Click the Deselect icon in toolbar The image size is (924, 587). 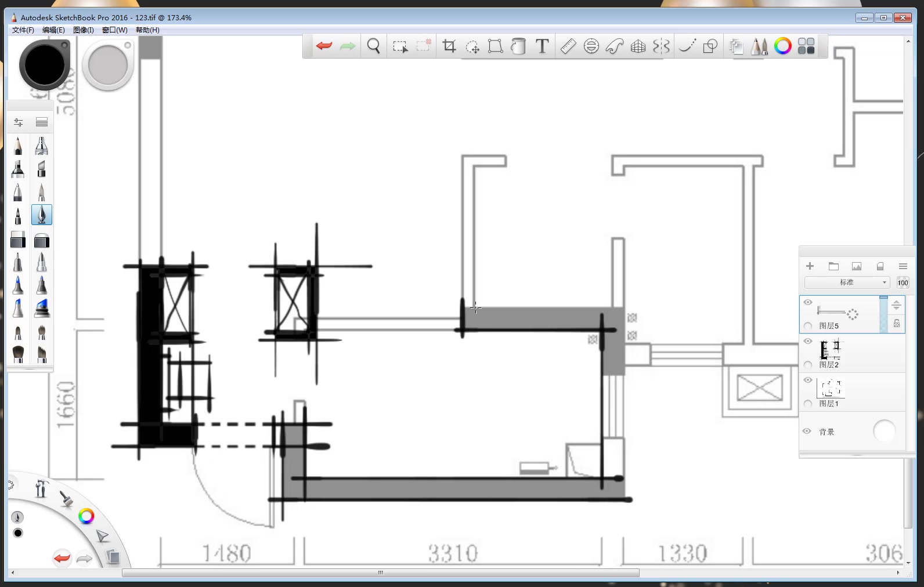[x=424, y=46]
